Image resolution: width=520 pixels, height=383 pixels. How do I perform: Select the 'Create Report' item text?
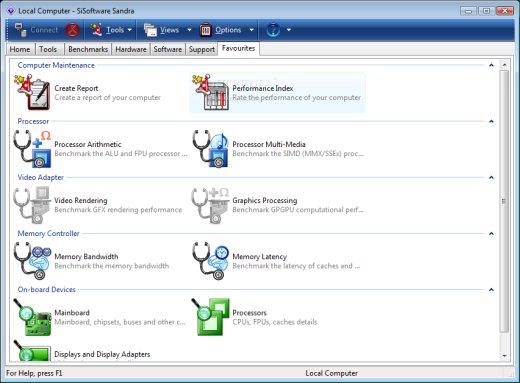[76, 88]
